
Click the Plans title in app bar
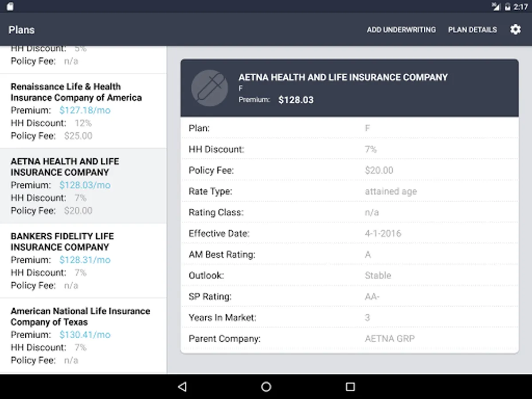coord(21,30)
